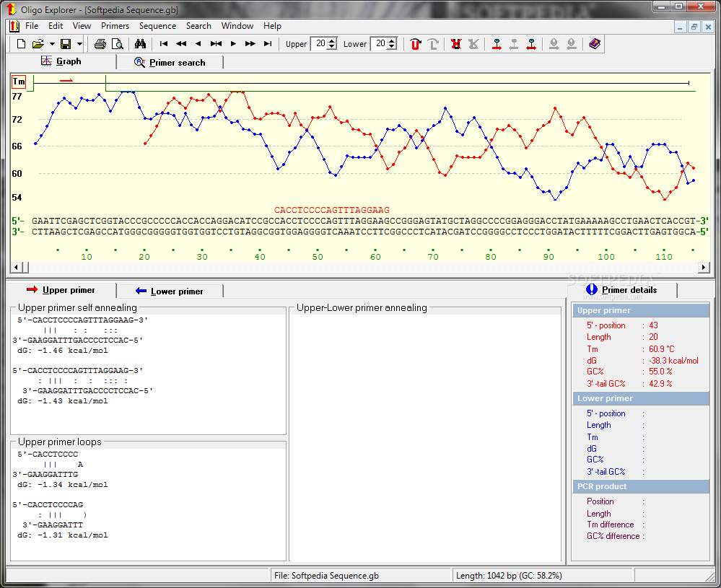Expand the Save dropdown arrow
Image resolution: width=721 pixels, height=588 pixels.
[79, 44]
